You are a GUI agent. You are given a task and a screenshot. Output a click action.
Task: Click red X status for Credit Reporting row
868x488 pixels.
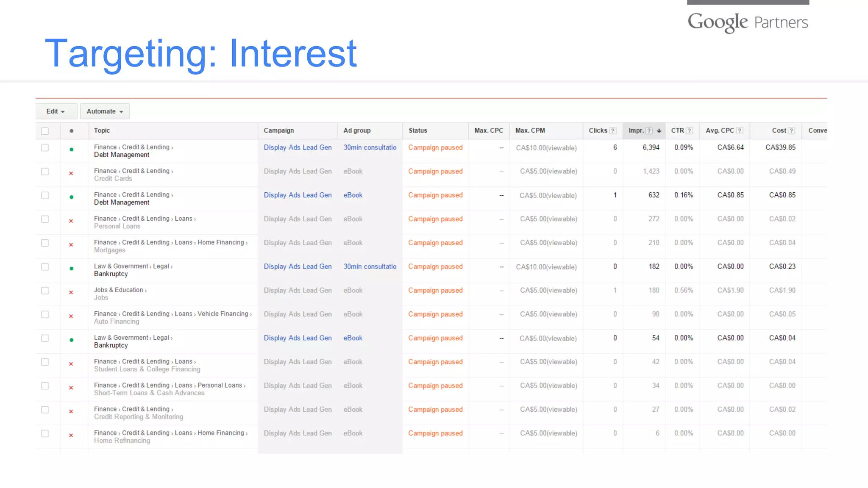pos(71,411)
